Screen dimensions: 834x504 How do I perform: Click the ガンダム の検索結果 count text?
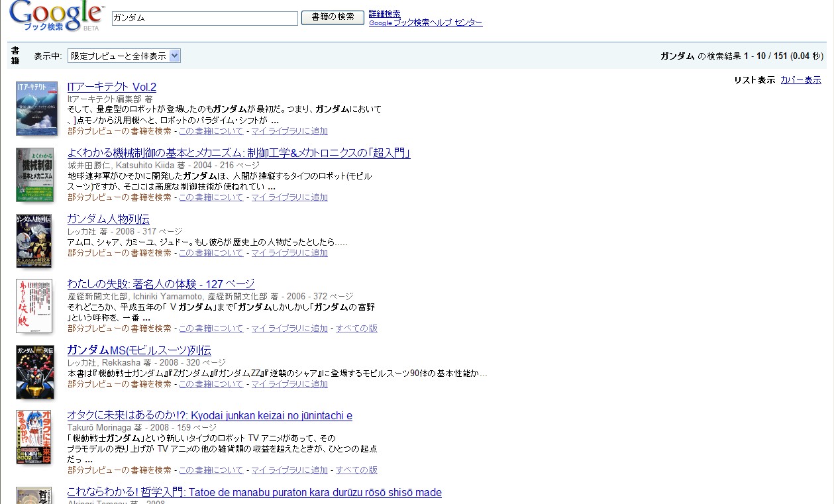pyautogui.click(x=741, y=56)
